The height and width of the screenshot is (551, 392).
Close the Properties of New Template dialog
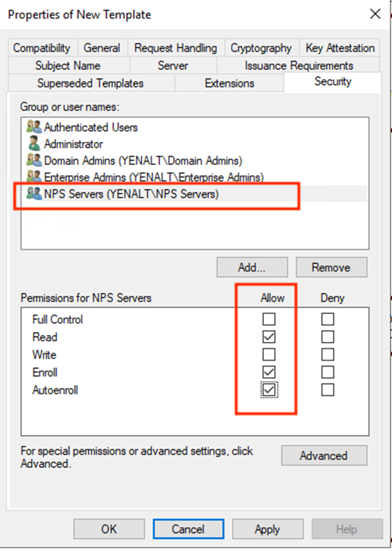[x=375, y=14]
